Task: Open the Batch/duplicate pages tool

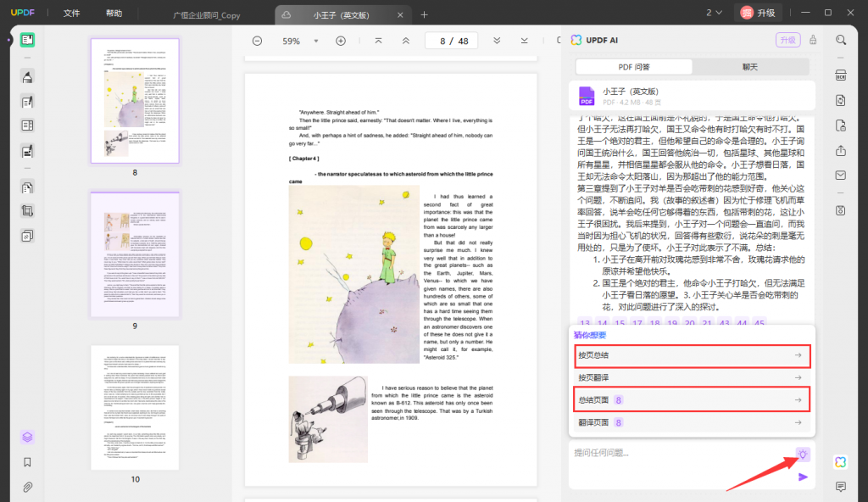Action: (x=27, y=236)
